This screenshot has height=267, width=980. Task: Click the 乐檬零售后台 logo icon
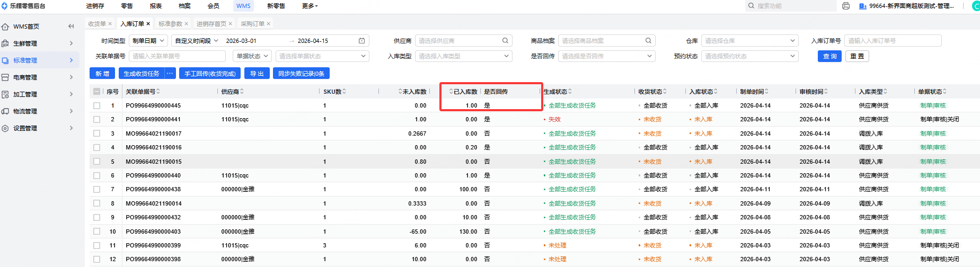(5, 6)
